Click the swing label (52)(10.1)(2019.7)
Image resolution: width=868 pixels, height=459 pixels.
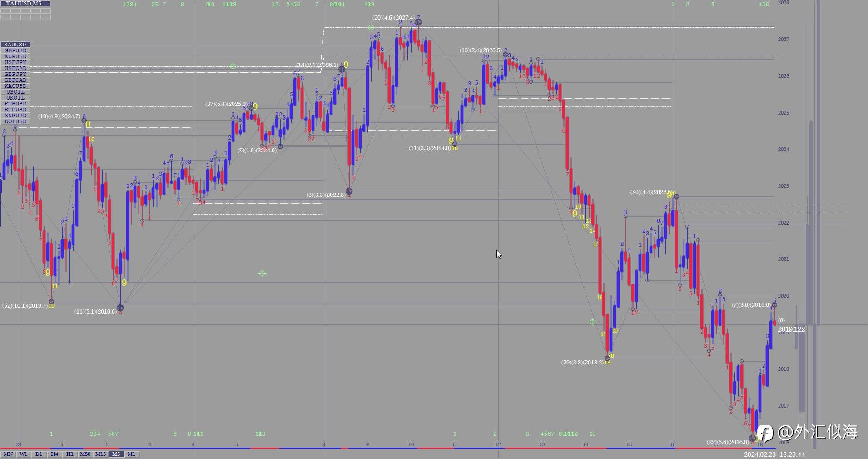(25, 306)
